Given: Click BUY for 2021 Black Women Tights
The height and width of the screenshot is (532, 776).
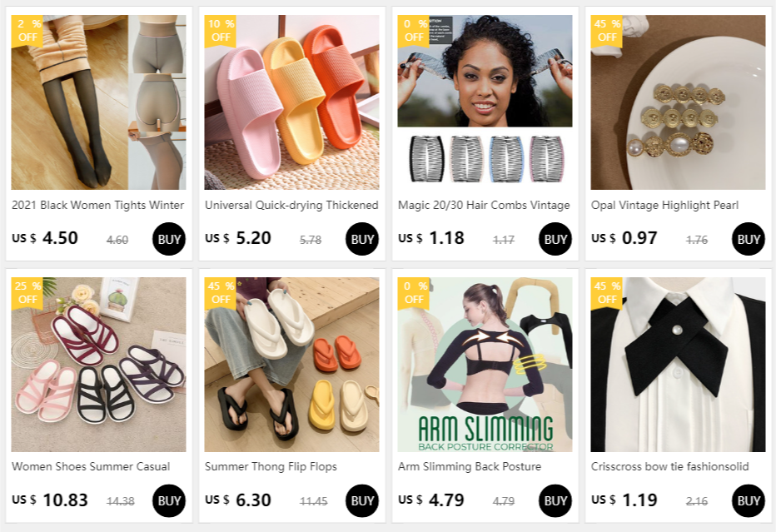Looking at the screenshot, I should tap(169, 239).
